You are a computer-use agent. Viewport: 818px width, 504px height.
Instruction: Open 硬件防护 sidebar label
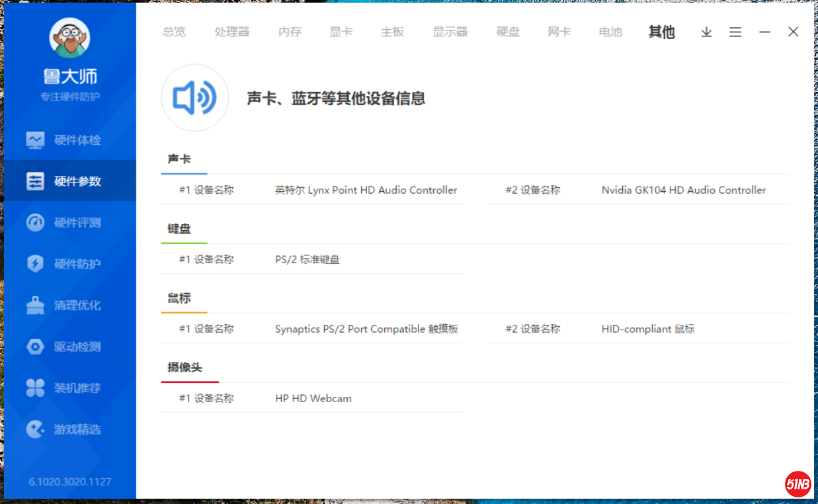click(x=77, y=264)
